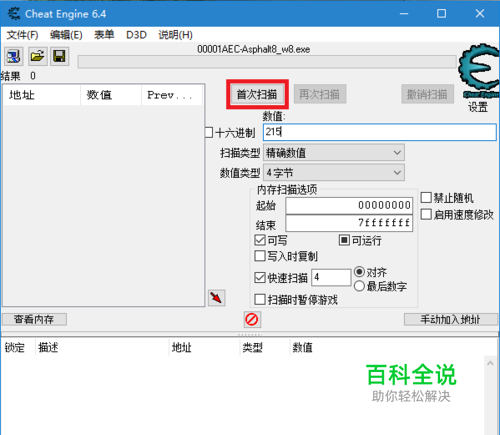The image size is (500, 435).
Task: Open the D3D menu
Action: coord(136,35)
